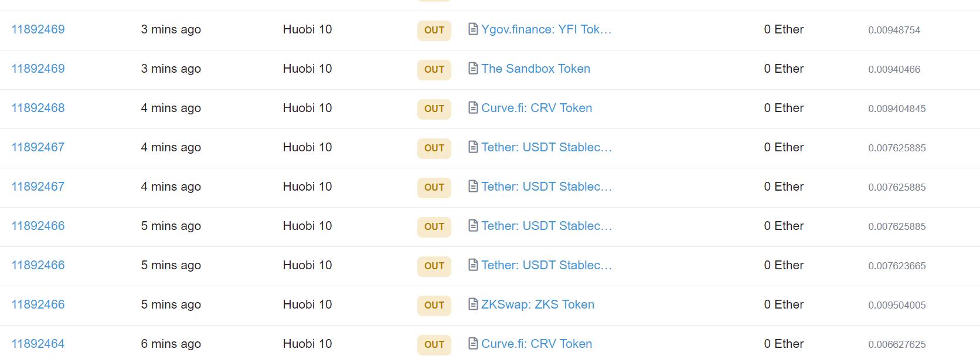Screen dimensions: 980x359
Task: Click the transaction fee 0.00948754
Action: tap(894, 30)
